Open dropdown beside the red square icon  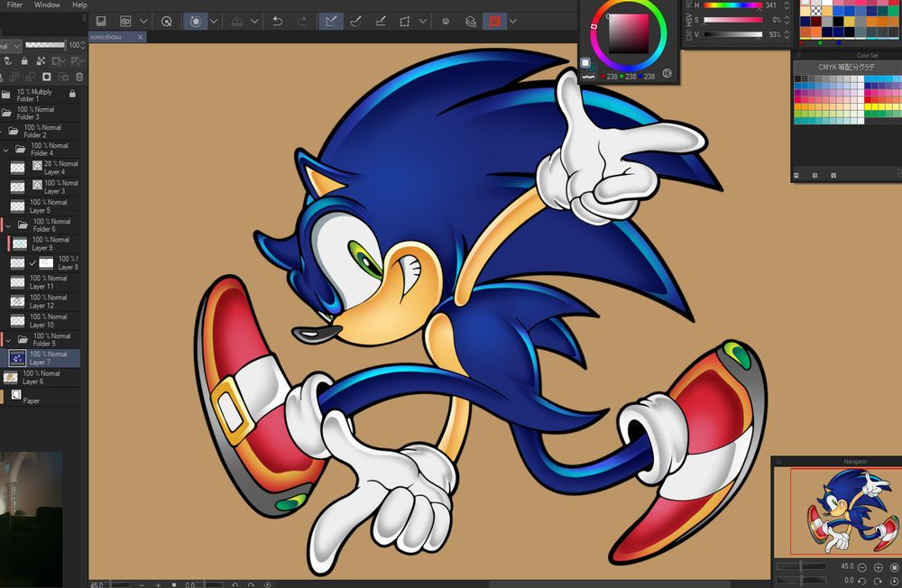512,22
